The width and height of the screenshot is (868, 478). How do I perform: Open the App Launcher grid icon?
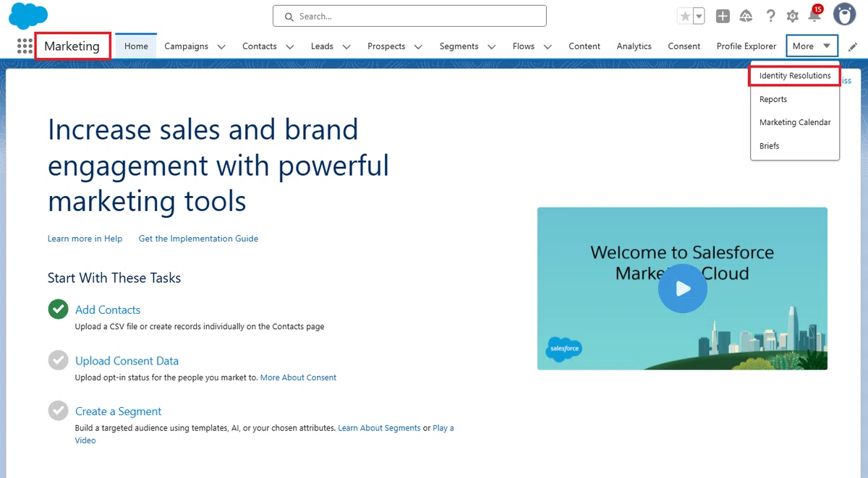coord(25,46)
